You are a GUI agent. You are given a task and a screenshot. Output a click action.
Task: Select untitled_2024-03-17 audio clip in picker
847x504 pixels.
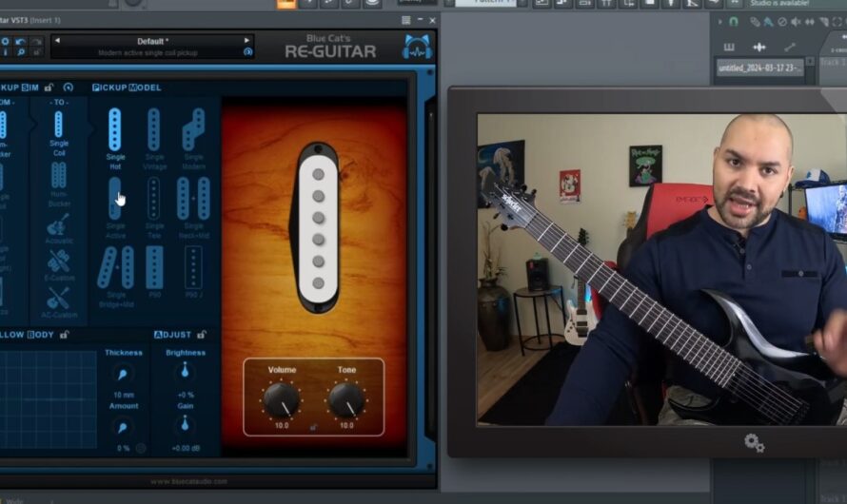point(760,68)
